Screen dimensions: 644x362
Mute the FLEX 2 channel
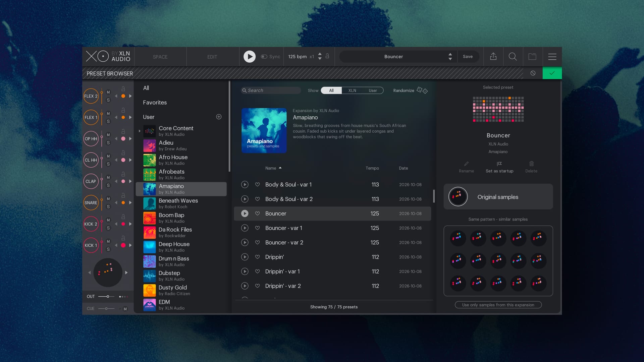[108, 92]
